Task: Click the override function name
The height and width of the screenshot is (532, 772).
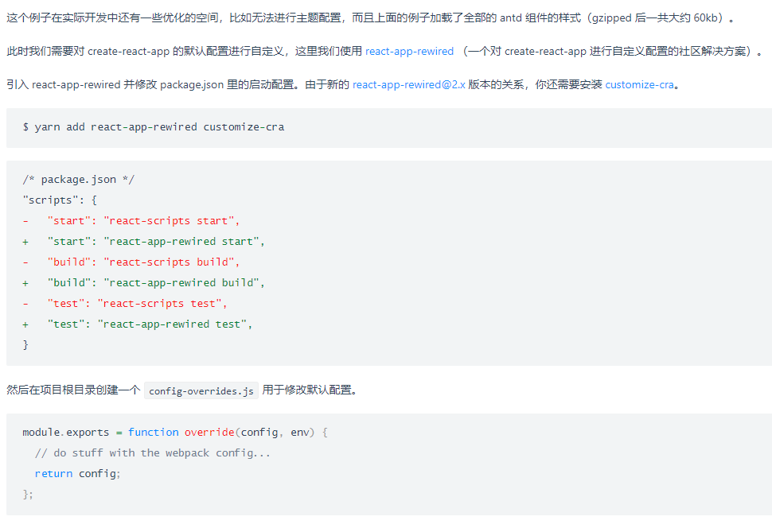Action: pos(209,433)
